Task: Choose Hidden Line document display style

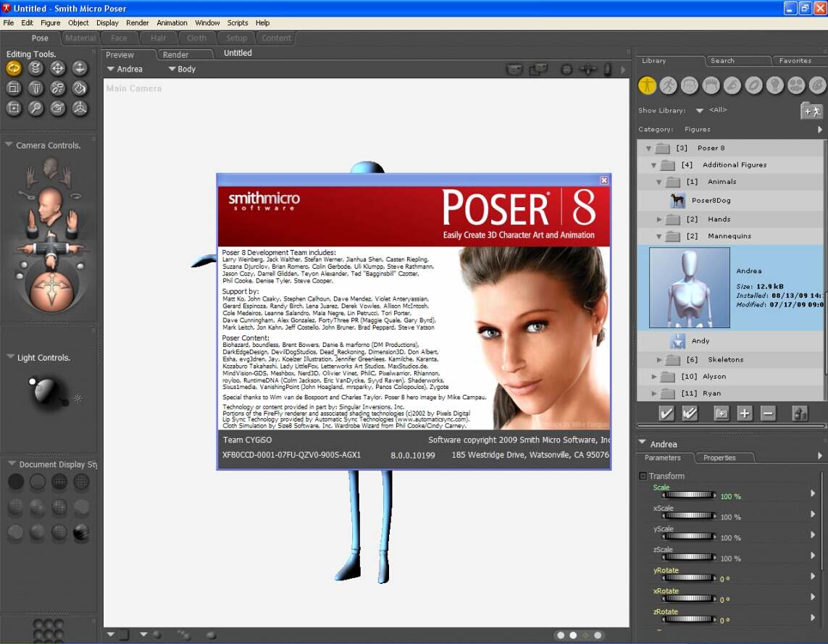Action: pyautogui.click(x=81, y=482)
